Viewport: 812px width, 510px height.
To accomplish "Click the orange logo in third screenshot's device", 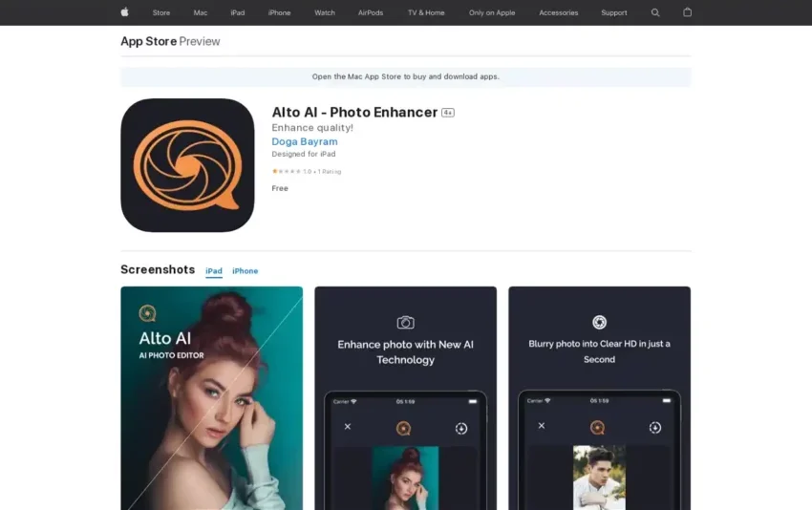I will 597,427.
